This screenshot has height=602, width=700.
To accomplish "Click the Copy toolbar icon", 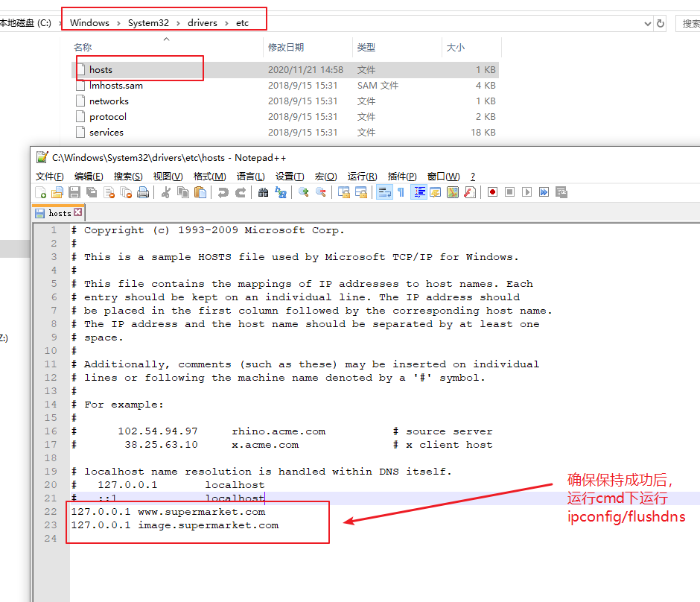I will 183,192.
